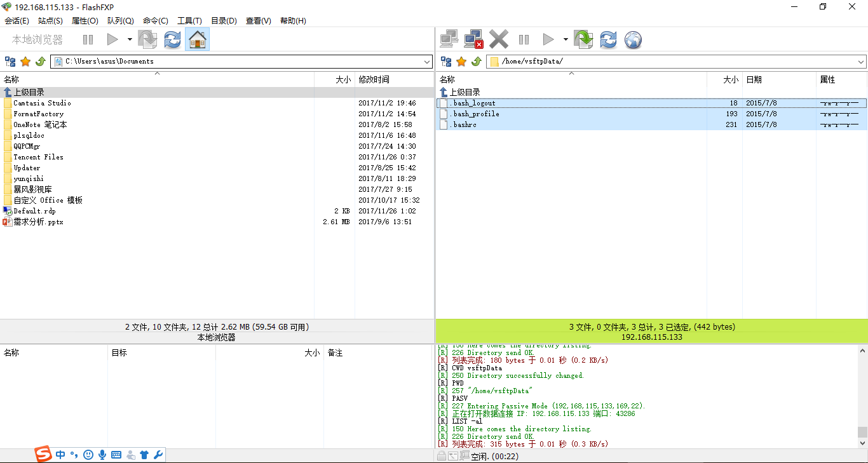The height and width of the screenshot is (463, 868).
Task: Open the 目录(D) menu
Action: tap(224, 21)
